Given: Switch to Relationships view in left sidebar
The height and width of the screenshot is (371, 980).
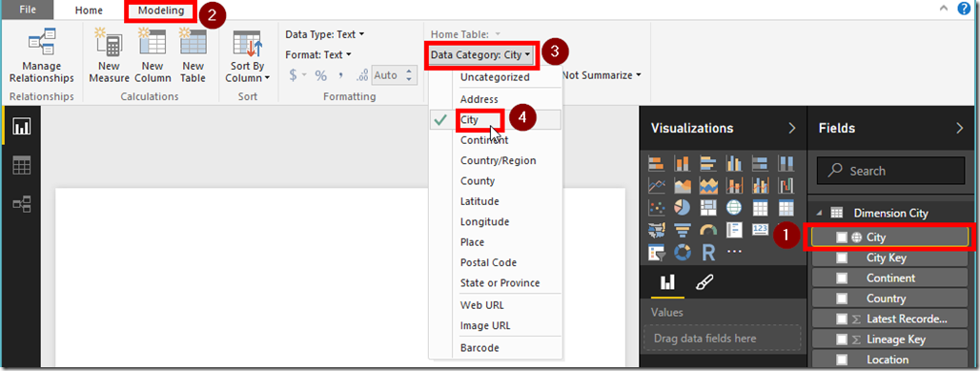Looking at the screenshot, I should pyautogui.click(x=22, y=205).
